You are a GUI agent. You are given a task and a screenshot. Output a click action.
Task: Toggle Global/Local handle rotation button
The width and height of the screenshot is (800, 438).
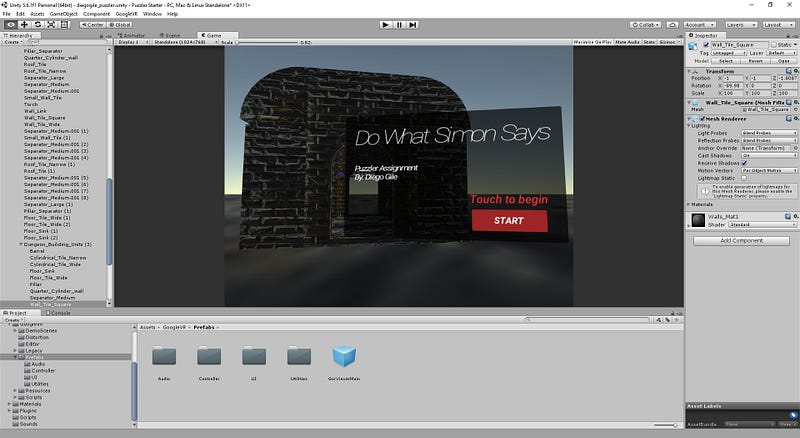pyautogui.click(x=120, y=25)
